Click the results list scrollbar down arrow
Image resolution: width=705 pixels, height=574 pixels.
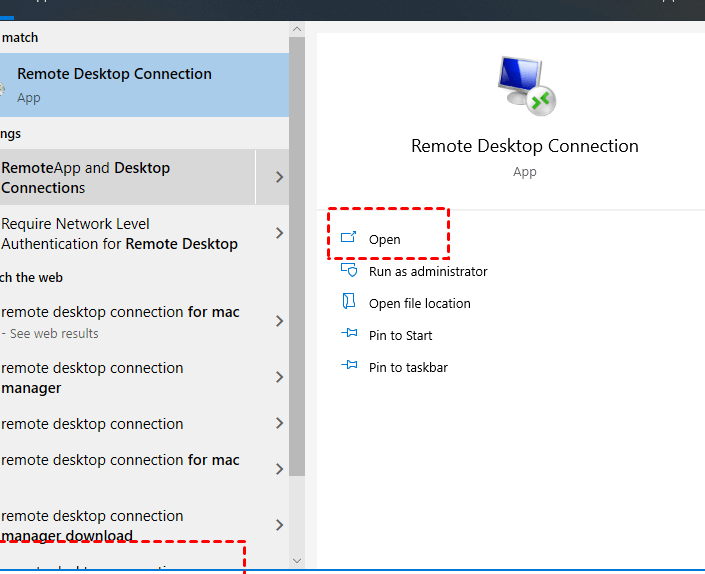click(x=297, y=561)
